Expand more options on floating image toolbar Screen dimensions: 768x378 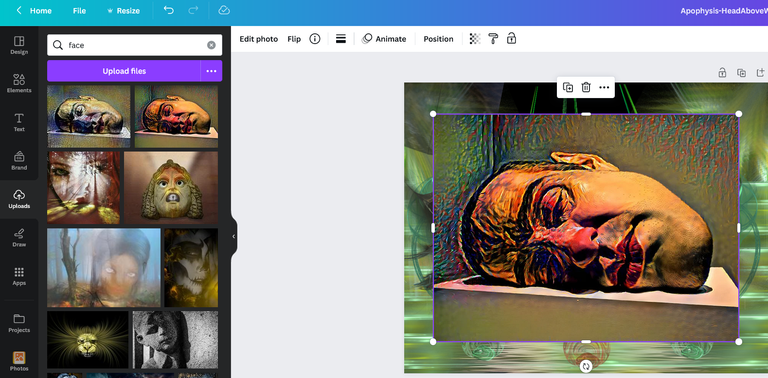click(x=604, y=87)
